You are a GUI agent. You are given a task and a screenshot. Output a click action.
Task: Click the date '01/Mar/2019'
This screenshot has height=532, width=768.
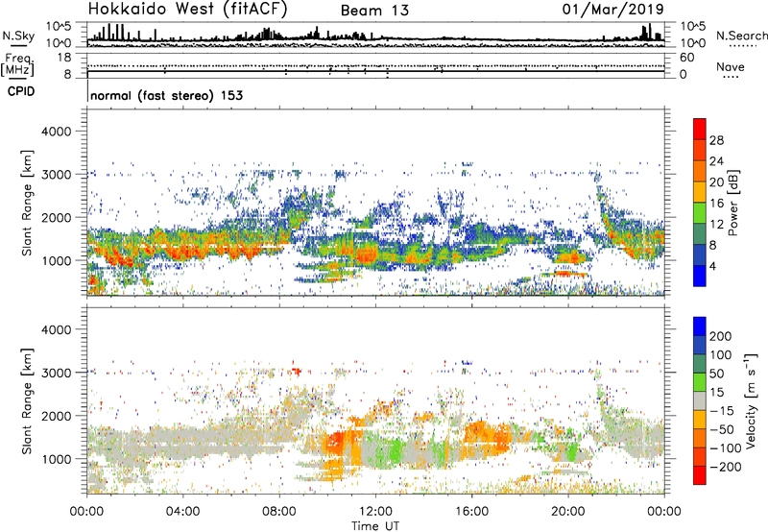(612, 10)
